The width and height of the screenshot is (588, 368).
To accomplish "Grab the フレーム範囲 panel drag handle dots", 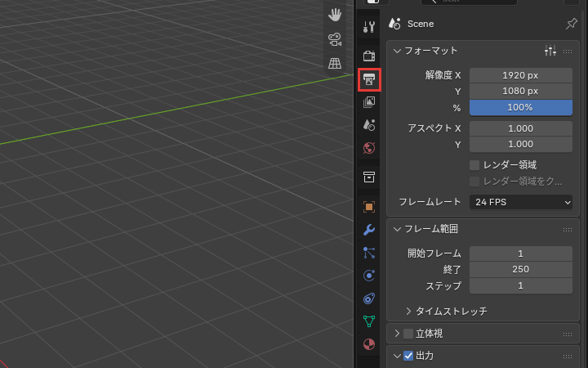I will click(568, 230).
